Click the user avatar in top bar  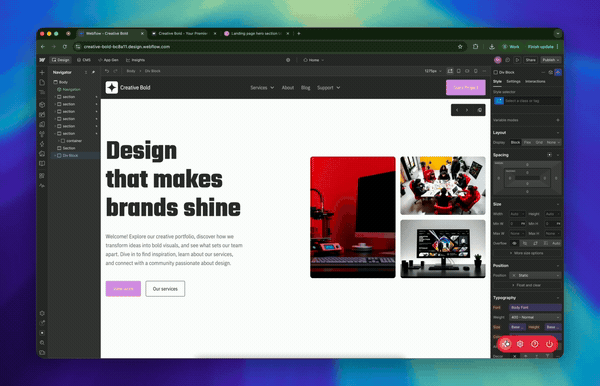(x=497, y=60)
